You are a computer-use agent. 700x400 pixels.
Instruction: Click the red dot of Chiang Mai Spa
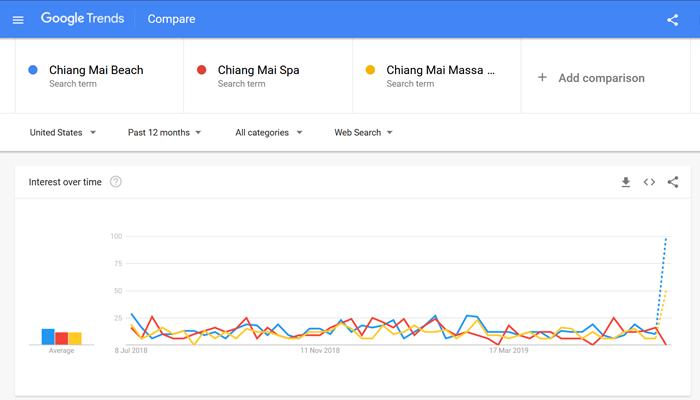click(x=201, y=70)
